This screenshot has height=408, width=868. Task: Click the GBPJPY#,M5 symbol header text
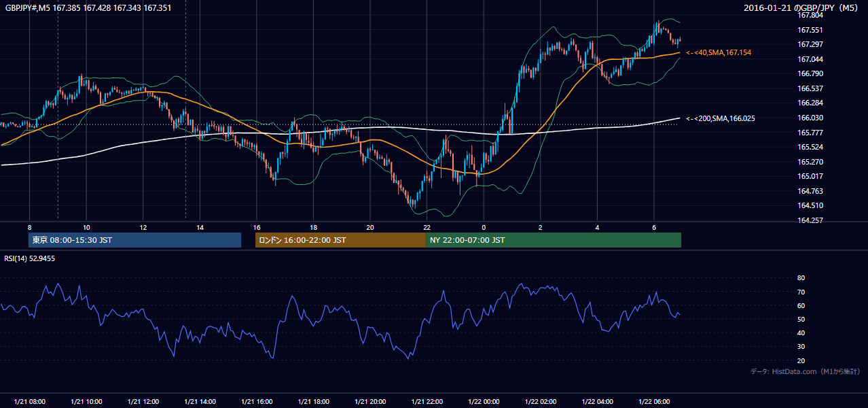pyautogui.click(x=88, y=8)
